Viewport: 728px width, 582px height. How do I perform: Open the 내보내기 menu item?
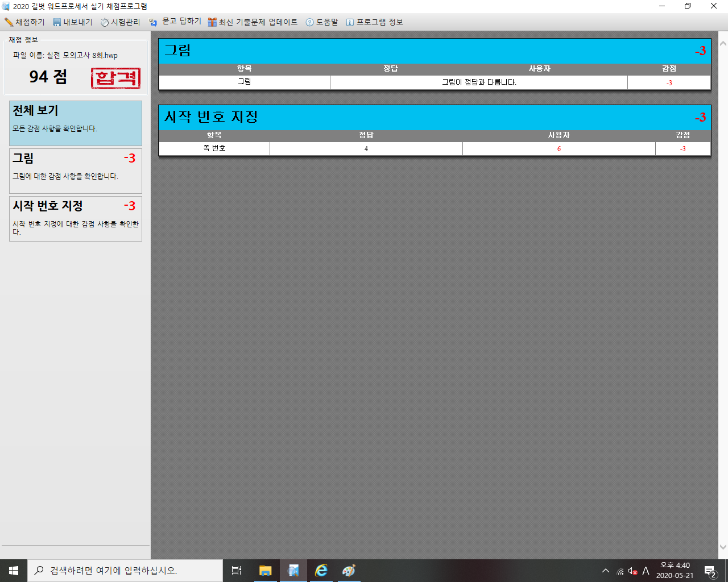(x=72, y=22)
